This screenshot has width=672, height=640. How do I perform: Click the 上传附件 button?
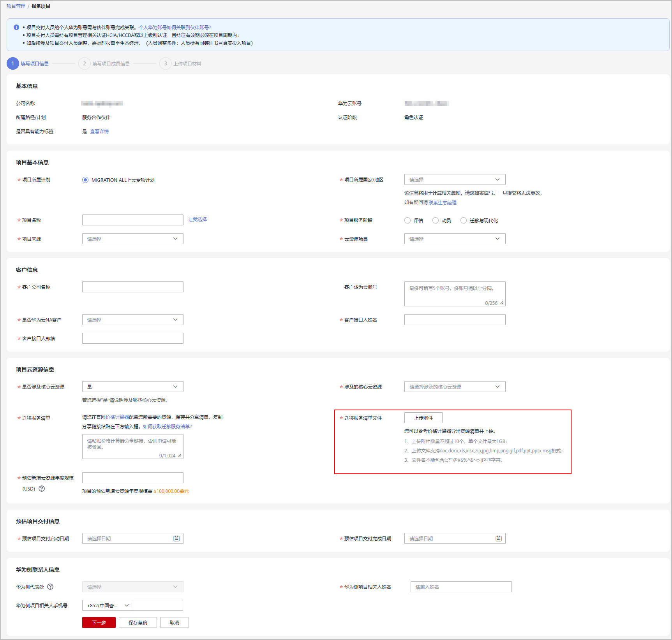423,418
